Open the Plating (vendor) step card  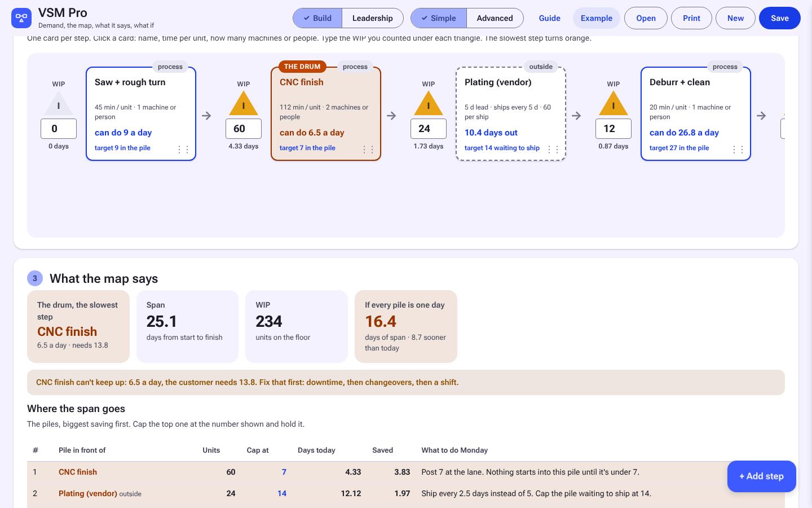click(x=511, y=113)
